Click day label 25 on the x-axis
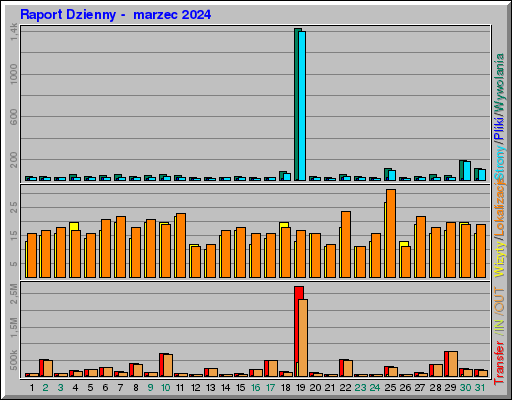Viewport: 512px width, 400px height. pos(390,388)
